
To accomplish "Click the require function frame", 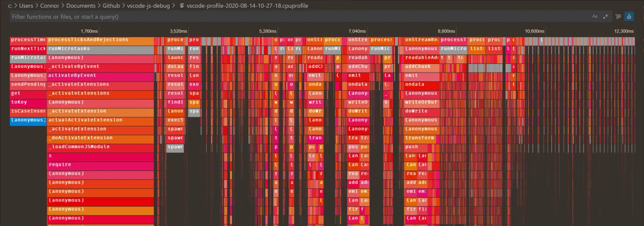I will coord(100,165).
